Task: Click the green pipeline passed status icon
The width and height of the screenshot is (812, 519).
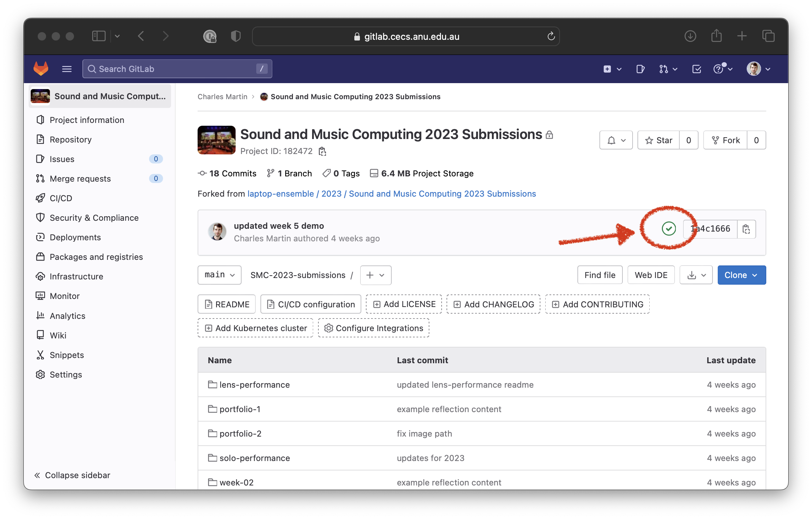Action: click(669, 229)
